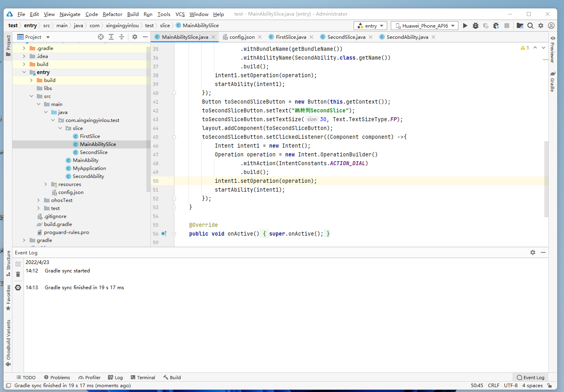Start debugging with the bug icon
Screen dimensions: 564x392
476,26
